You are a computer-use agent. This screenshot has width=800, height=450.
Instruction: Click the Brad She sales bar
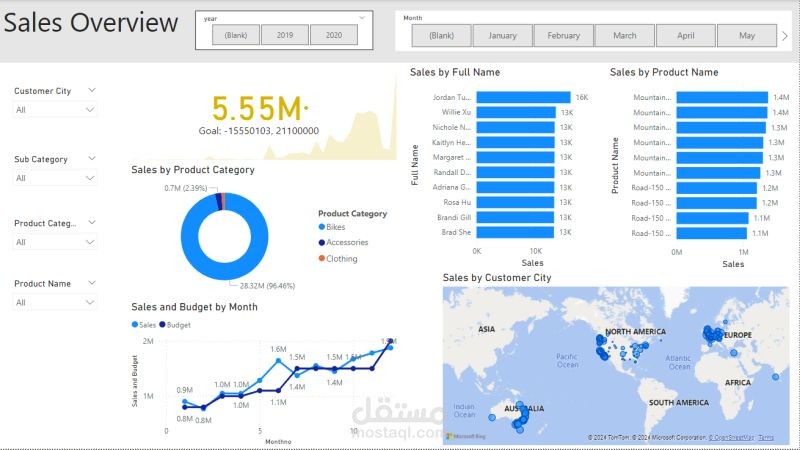click(515, 232)
